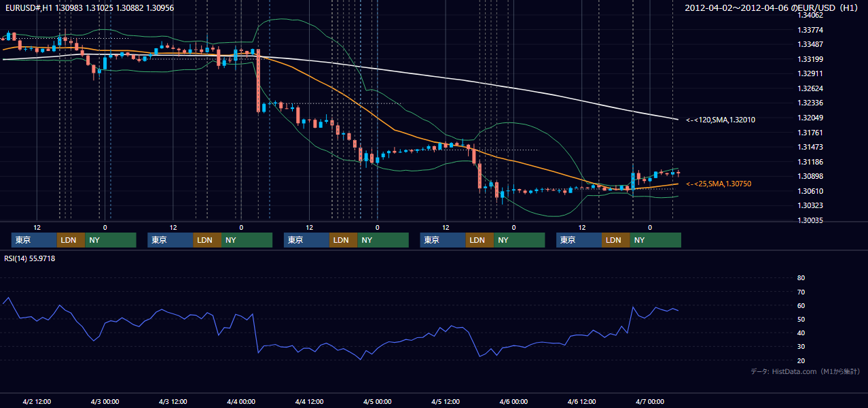The width and height of the screenshot is (868, 408).
Task: Click price axis label 1.31761
Action: pyautogui.click(x=810, y=133)
